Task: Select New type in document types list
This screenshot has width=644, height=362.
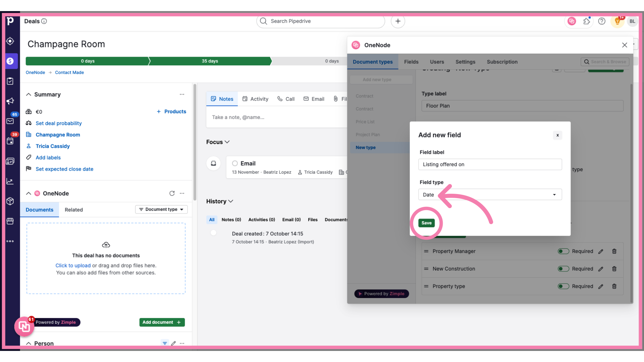Action: pyautogui.click(x=380, y=147)
